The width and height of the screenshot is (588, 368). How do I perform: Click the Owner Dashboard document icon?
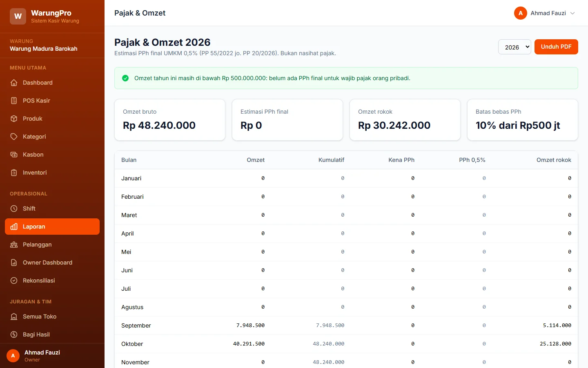click(14, 263)
